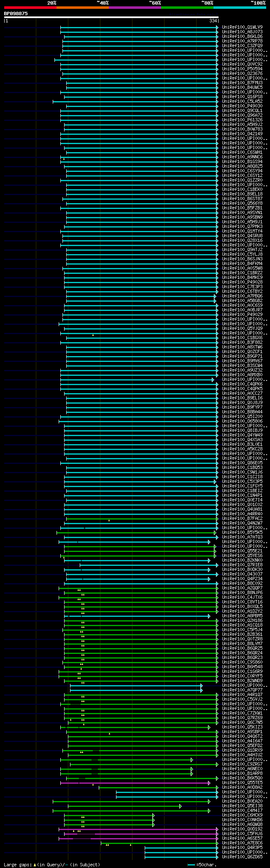Click hit label UniRef100_Q6ZD65
This screenshot has height=868, width=270.
tap(242, 857)
